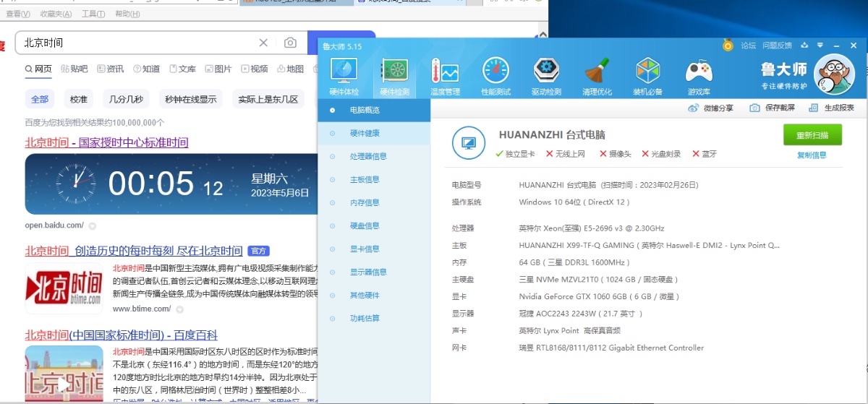
Task: Click the small icon after www.btime.com/
Action: coord(179,309)
